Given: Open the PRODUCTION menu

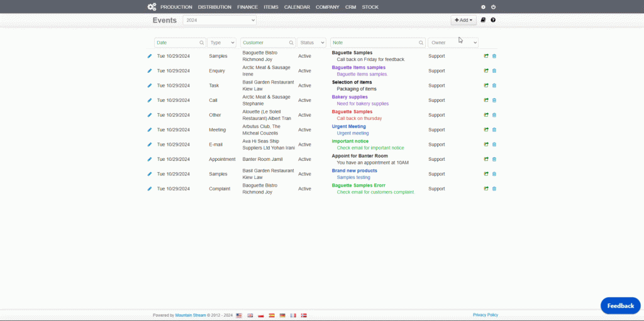Looking at the screenshot, I should tap(176, 7).
